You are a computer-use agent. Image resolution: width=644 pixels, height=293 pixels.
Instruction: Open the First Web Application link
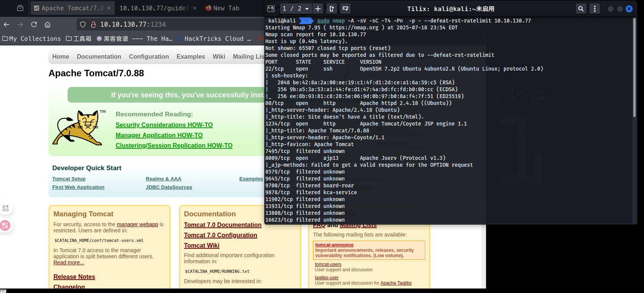78,187
